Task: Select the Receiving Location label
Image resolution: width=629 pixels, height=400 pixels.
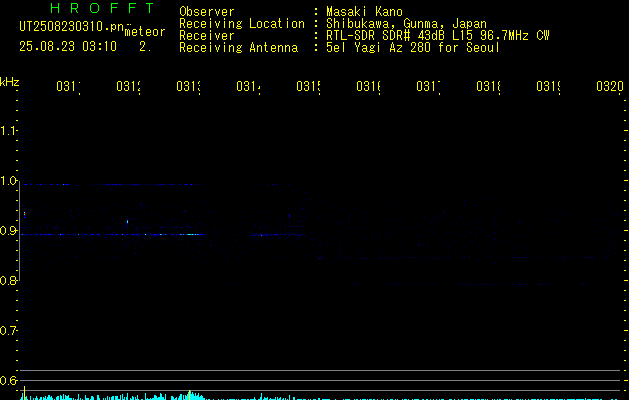Action: (242, 24)
